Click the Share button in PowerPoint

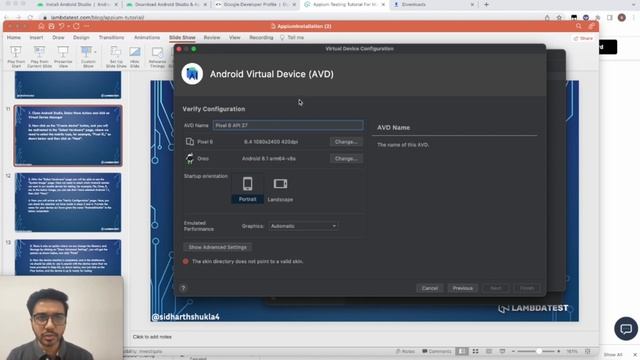click(x=583, y=38)
